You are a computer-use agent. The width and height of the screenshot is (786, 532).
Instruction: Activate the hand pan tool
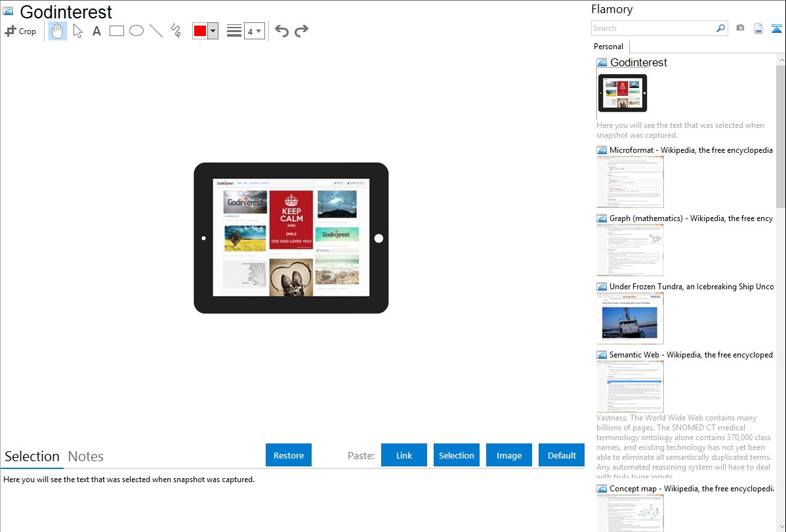point(57,31)
